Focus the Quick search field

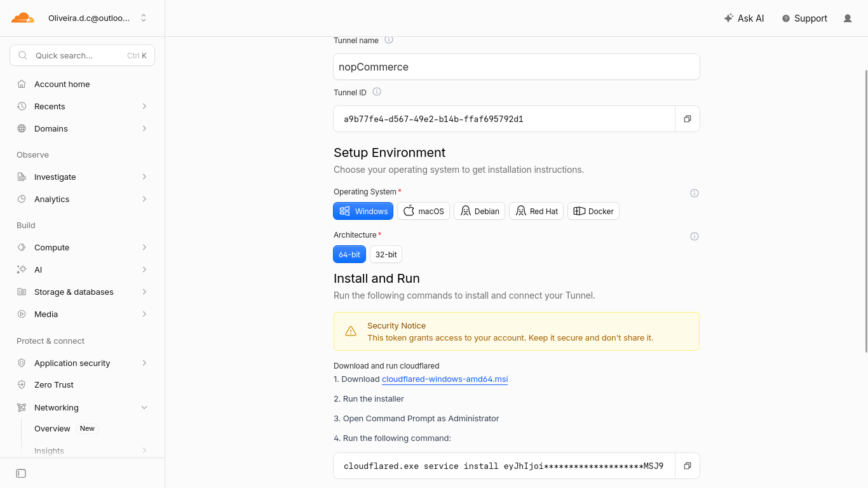[x=83, y=55]
